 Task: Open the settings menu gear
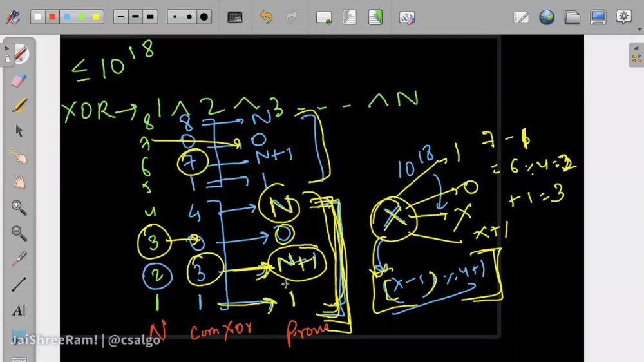point(623,17)
